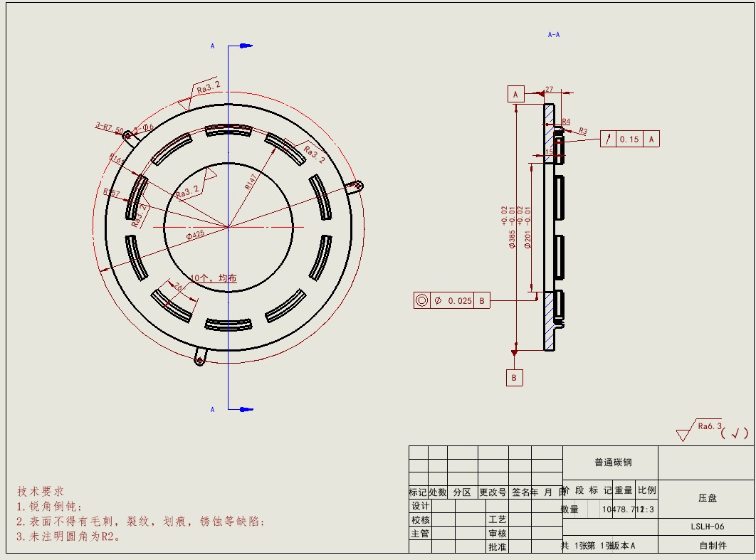Click the datum A symbol box
This screenshot has width=756, height=560.
[x=515, y=94]
